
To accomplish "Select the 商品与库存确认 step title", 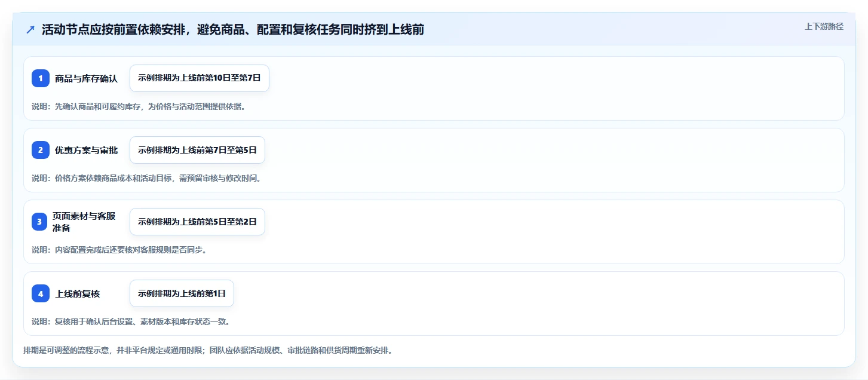I will (x=87, y=78).
